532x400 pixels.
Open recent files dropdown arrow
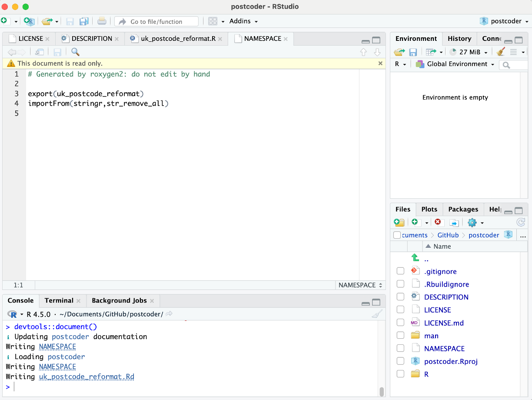(x=57, y=21)
